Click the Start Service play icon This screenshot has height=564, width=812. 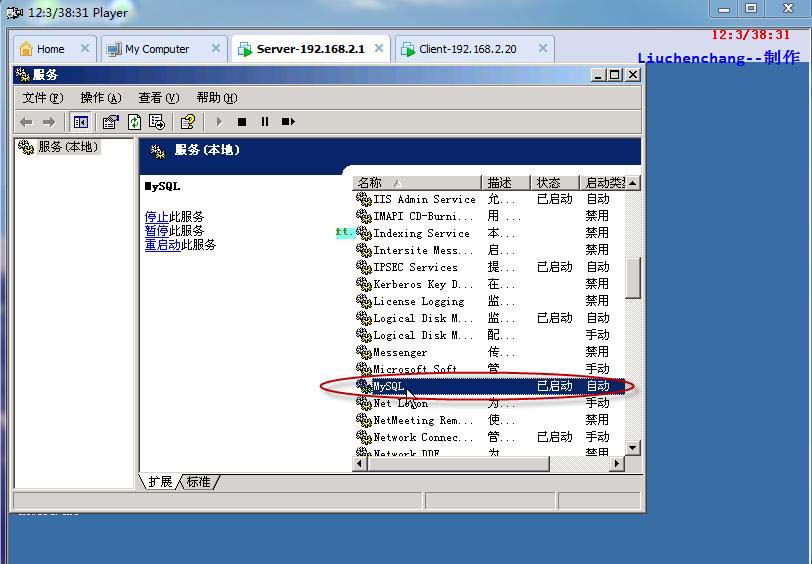219,122
